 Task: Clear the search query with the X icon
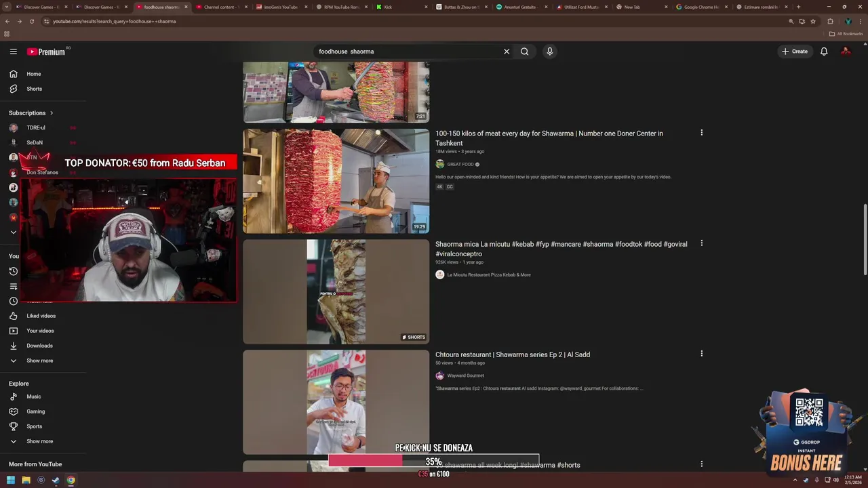point(507,52)
